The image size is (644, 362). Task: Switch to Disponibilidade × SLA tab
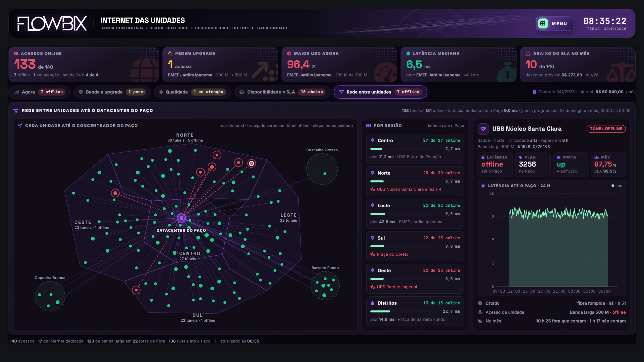(282, 92)
